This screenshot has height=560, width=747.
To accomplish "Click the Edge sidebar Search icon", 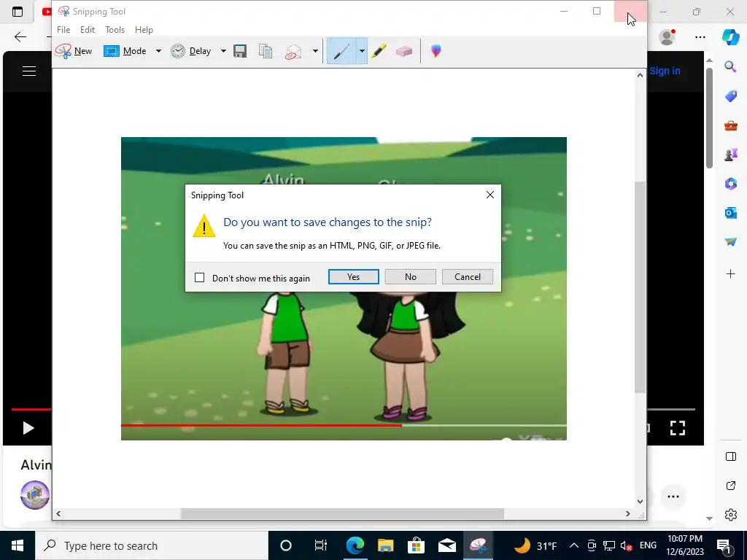I will click(730, 66).
